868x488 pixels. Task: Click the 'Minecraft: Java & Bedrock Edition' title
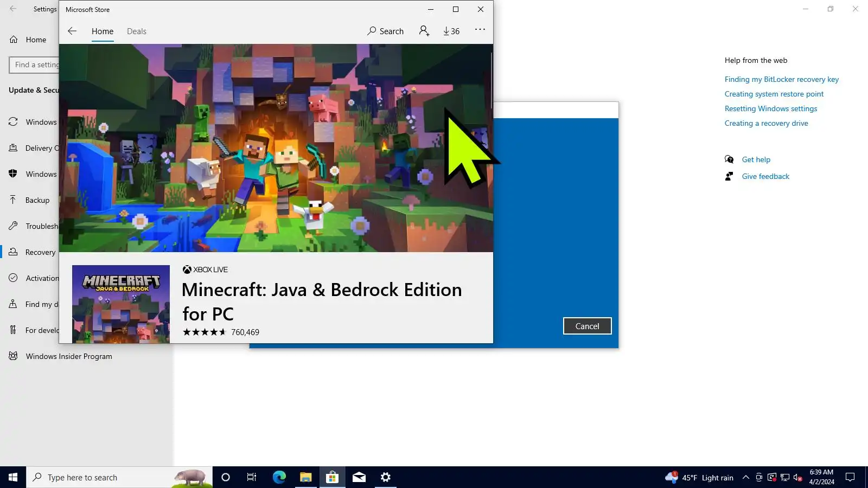[x=322, y=301]
